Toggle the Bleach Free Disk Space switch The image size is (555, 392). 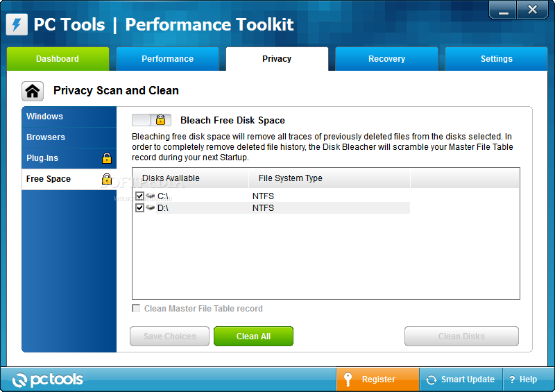click(151, 120)
